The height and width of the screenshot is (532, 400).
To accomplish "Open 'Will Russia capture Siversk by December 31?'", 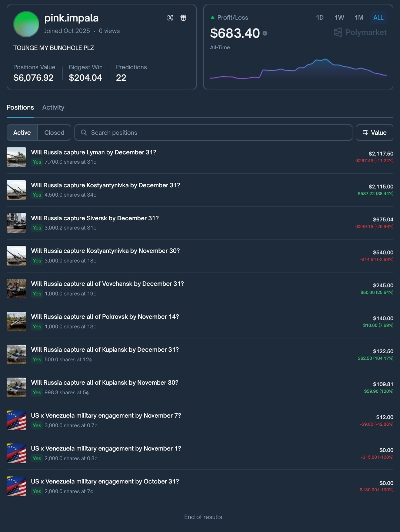I will [95, 218].
